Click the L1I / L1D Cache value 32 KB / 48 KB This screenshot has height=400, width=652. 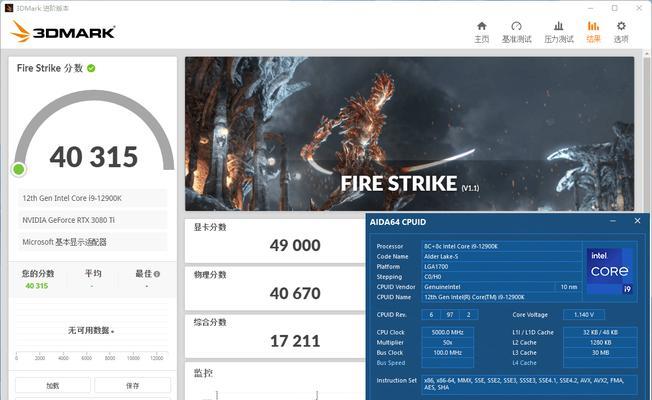tap(600, 332)
